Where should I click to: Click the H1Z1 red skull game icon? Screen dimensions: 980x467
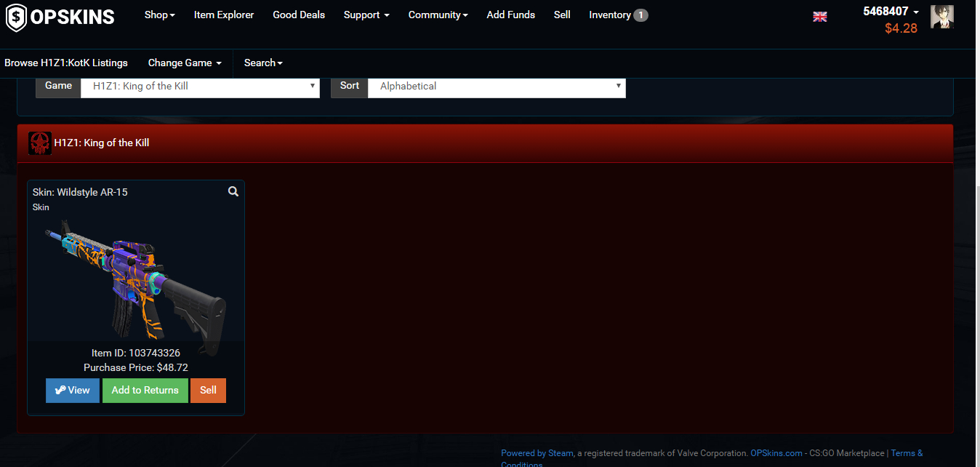39,143
